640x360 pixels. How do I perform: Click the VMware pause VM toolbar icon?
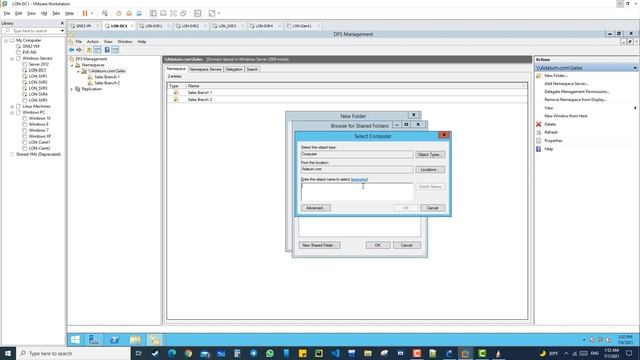[x=85, y=13]
